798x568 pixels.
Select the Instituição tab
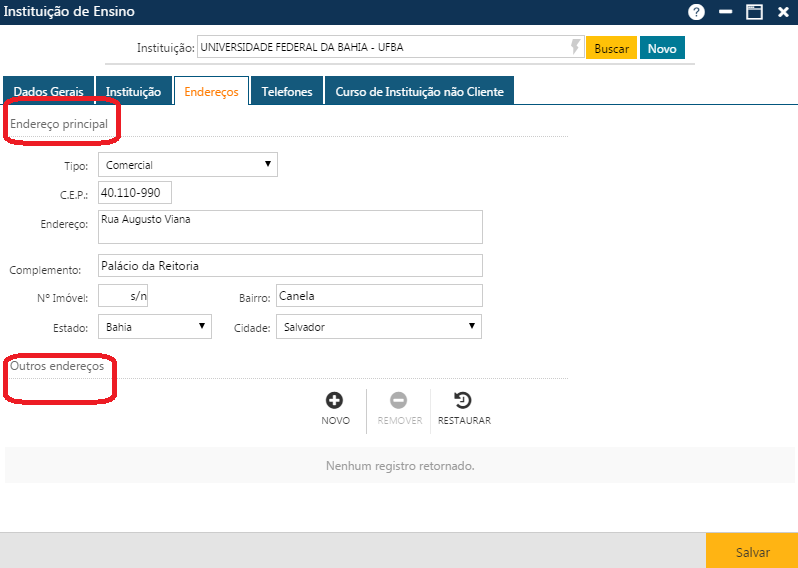click(133, 91)
